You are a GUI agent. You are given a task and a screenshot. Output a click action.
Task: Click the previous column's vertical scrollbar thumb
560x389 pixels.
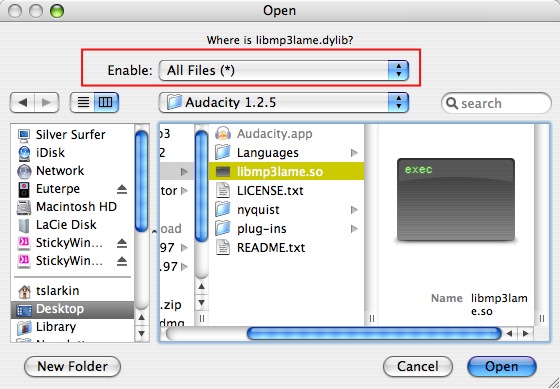tap(201, 186)
